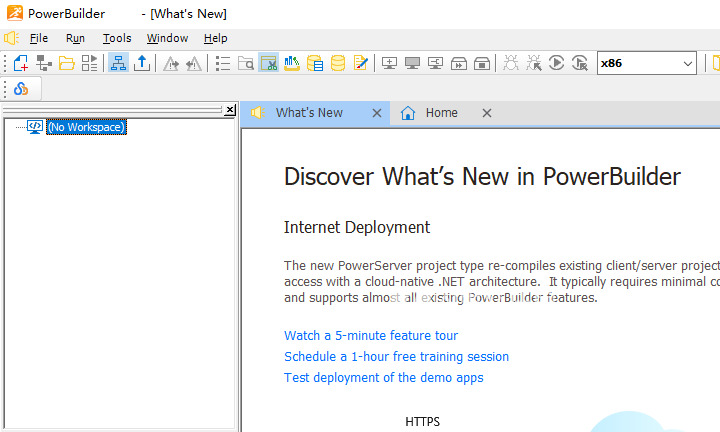The image size is (720, 432).
Task: Open the Run menu
Action: [75, 38]
